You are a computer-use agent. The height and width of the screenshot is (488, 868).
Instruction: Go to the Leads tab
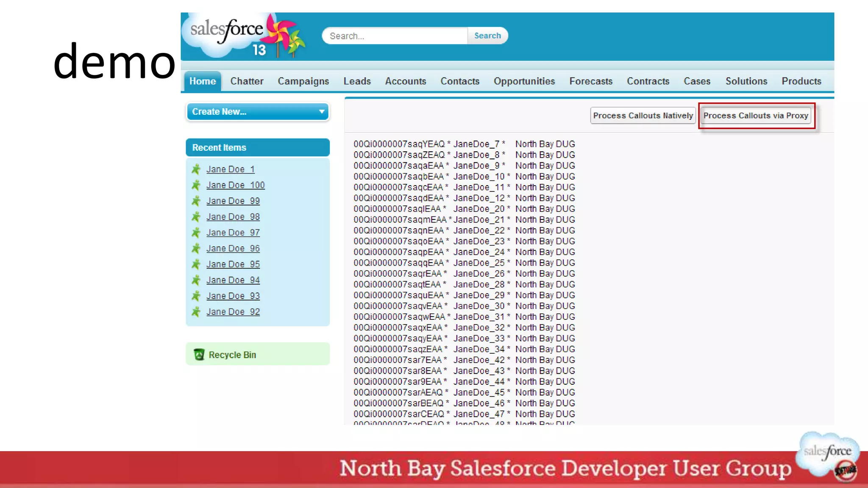(357, 81)
